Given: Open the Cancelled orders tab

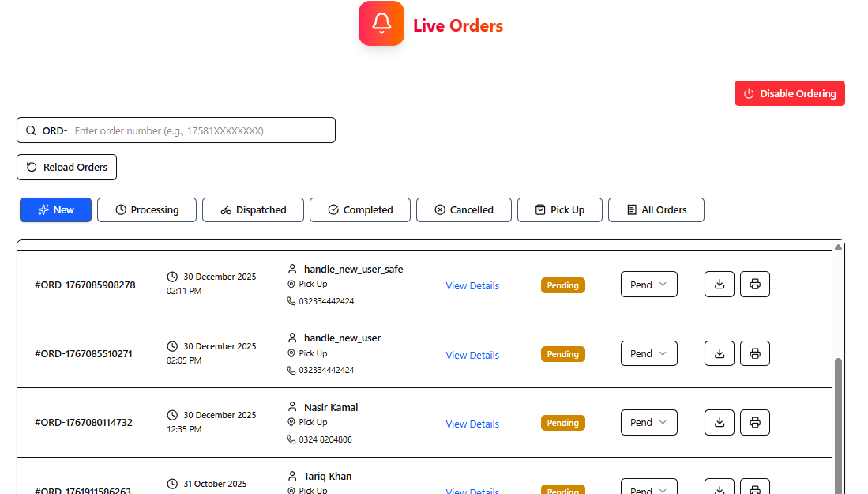Looking at the screenshot, I should [464, 210].
